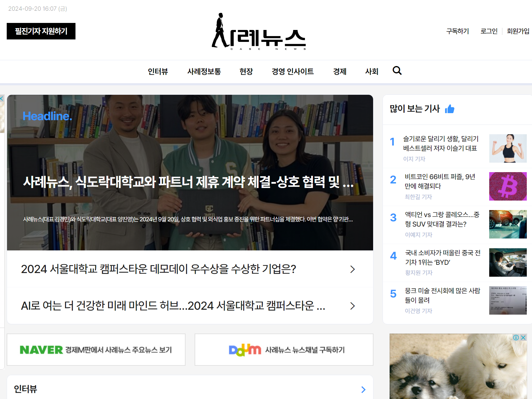Select the 인터뷰 menu item
This screenshot has height=399, width=532.
click(158, 72)
